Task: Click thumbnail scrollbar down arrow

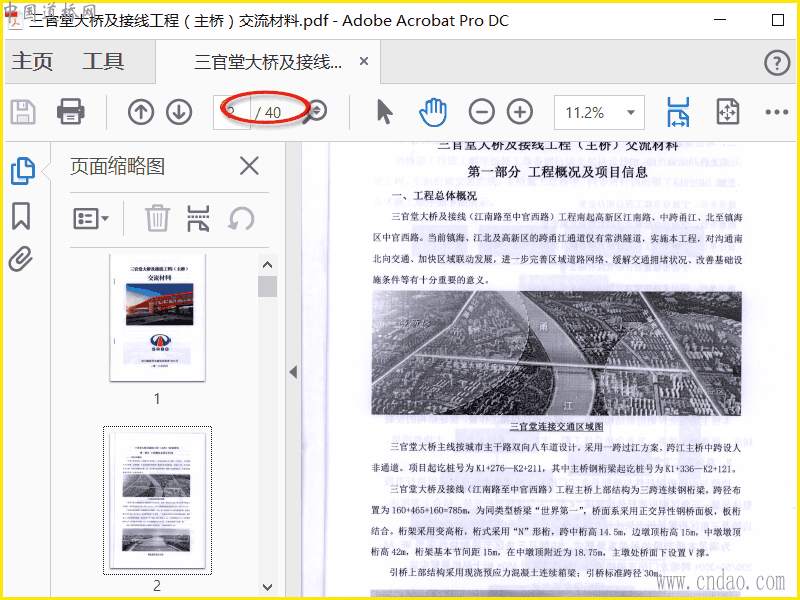Action: 267,587
